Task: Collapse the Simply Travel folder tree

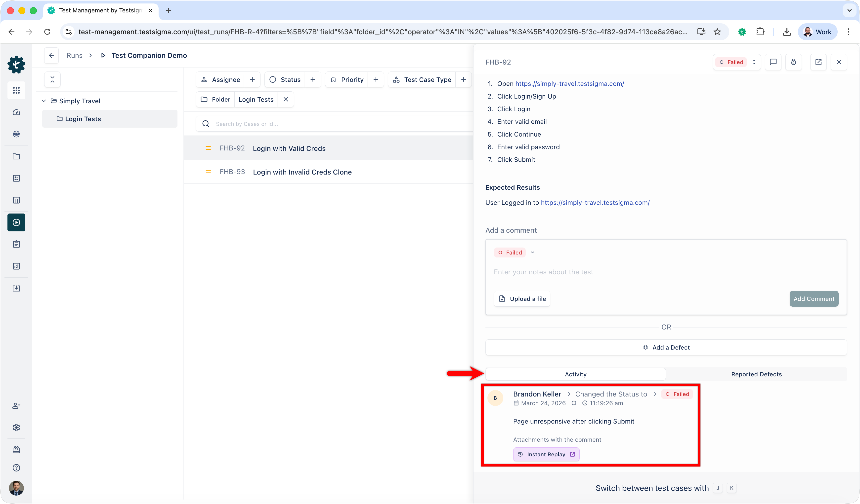Action: click(44, 101)
